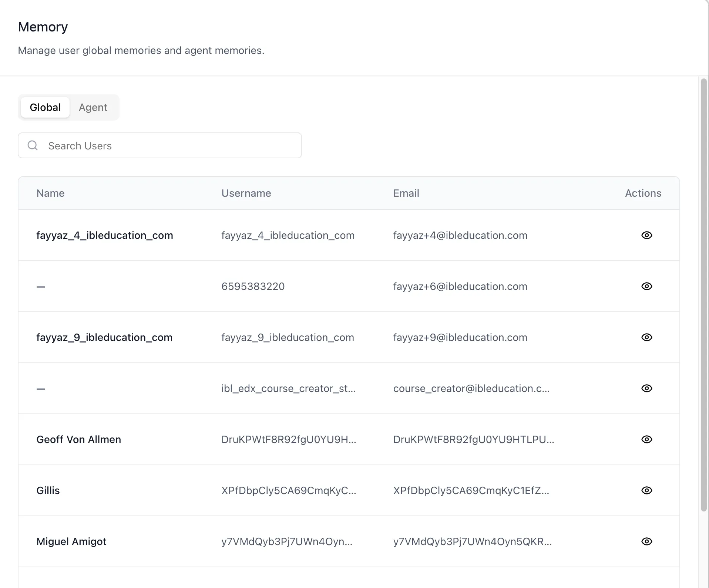Open the eye icon for Gillis

tap(646, 490)
